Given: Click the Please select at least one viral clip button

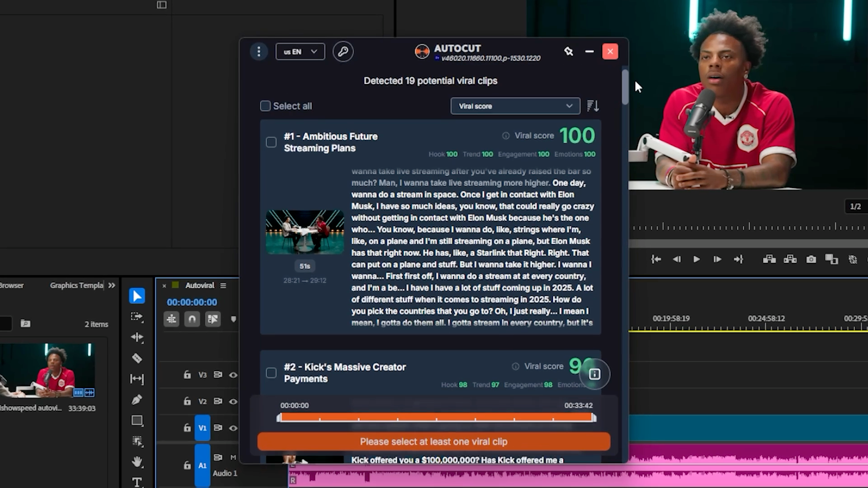Looking at the screenshot, I should [434, 441].
